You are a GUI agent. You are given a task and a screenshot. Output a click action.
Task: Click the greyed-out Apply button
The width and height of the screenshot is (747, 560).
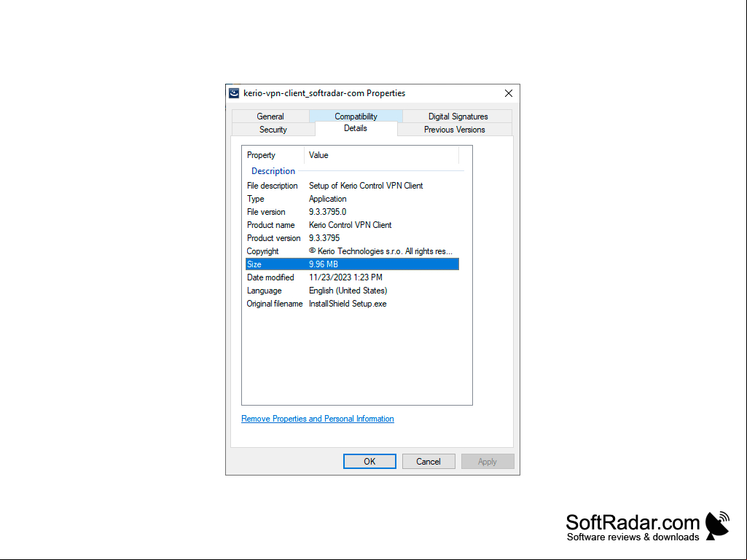(x=488, y=462)
